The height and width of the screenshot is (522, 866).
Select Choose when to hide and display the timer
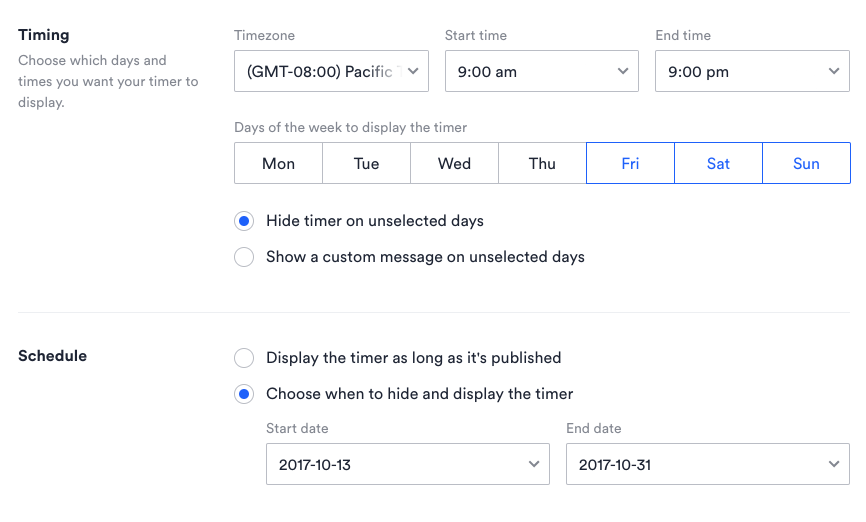click(x=244, y=394)
